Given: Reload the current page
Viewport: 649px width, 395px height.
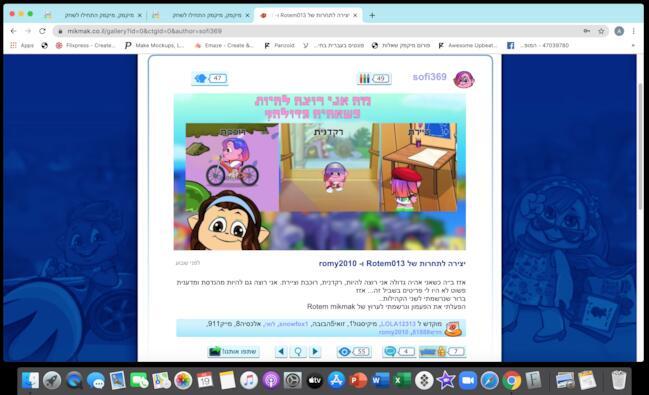Looking at the screenshot, I should click(42, 31).
